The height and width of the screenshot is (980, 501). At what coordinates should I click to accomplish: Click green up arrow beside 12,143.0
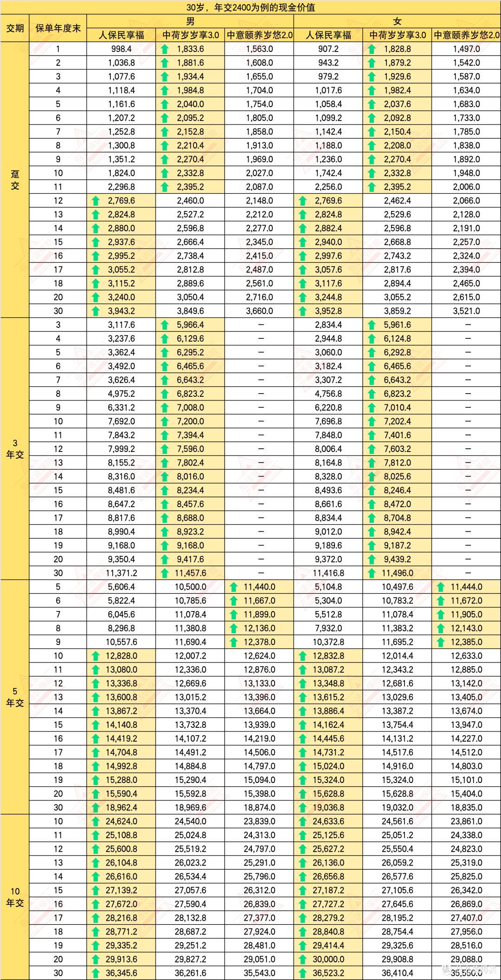(441, 629)
